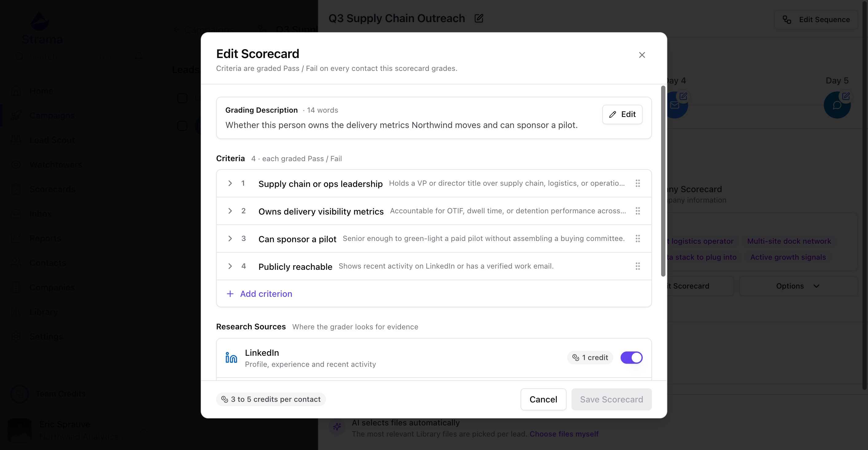Edit the Grading Description
Image resolution: width=868 pixels, height=450 pixels.
[622, 114]
